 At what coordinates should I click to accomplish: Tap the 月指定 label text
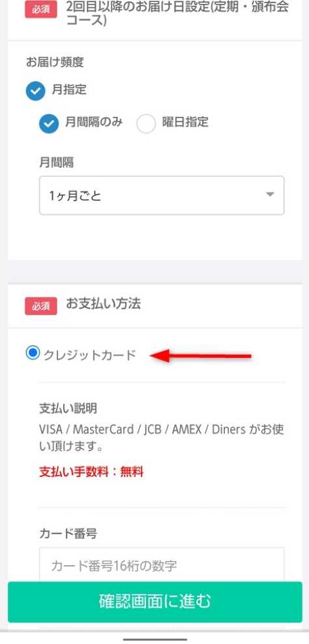(69, 89)
